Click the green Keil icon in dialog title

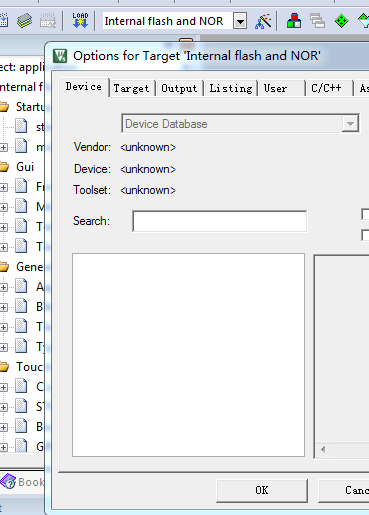tap(60, 56)
